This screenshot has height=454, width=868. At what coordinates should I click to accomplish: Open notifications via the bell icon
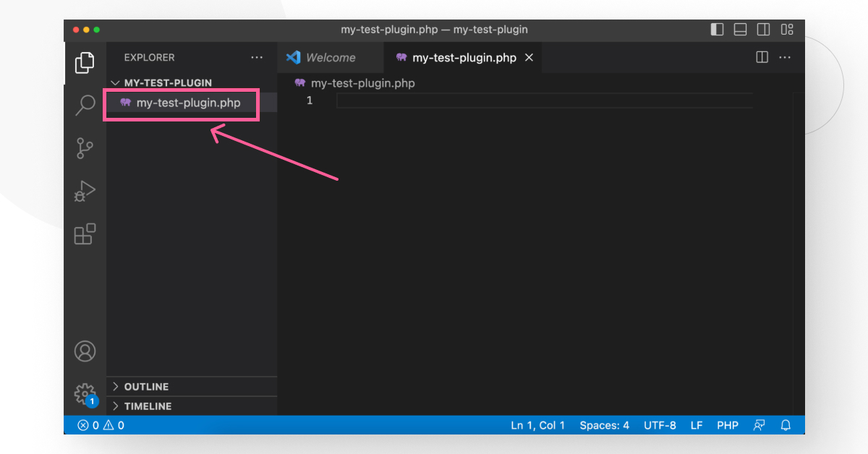pos(786,425)
